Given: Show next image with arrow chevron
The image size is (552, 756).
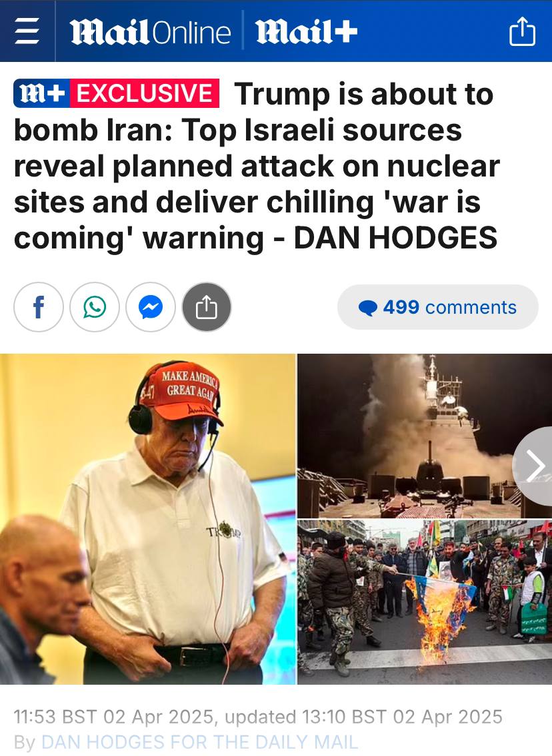Looking at the screenshot, I should (x=535, y=466).
